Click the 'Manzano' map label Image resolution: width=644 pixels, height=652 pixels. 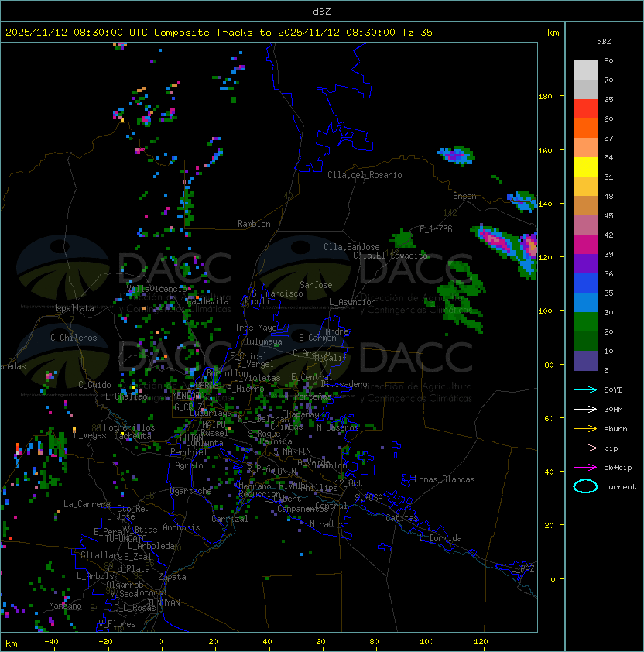tap(65, 606)
